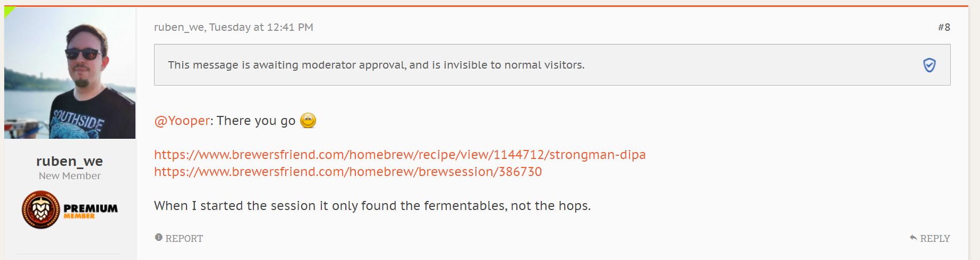Click ruben_we author name in post header
The image size is (980, 260).
click(x=178, y=27)
